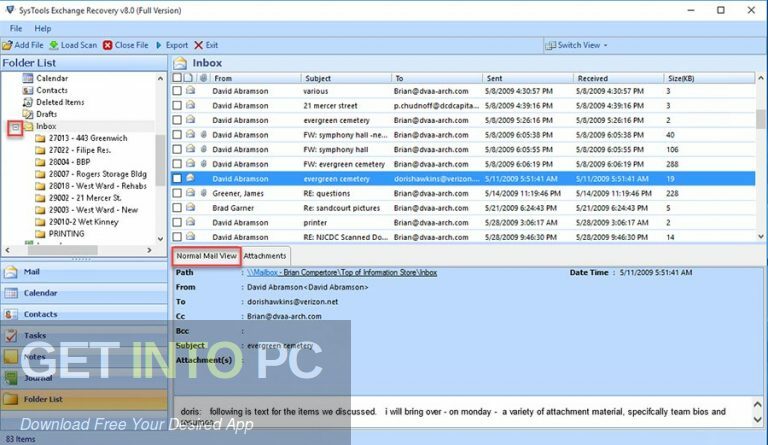Click the envelope icon of the 'printer' email
The image size is (768, 445).
190,222
